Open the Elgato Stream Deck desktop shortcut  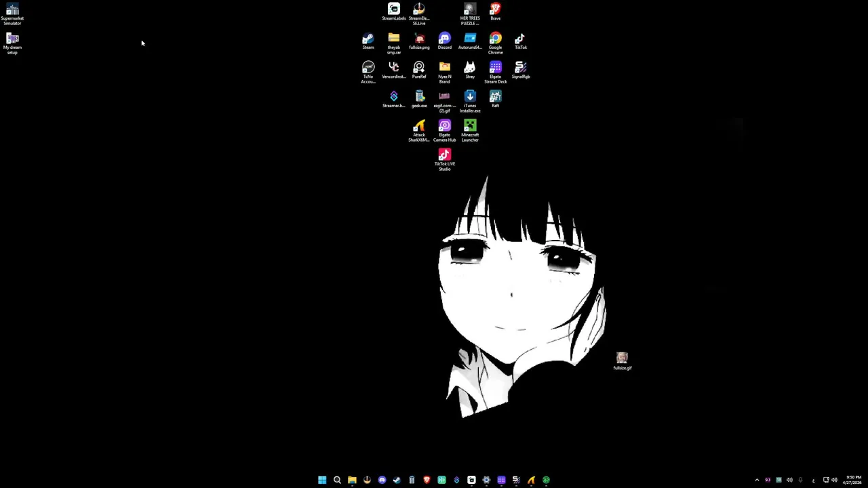(x=496, y=73)
